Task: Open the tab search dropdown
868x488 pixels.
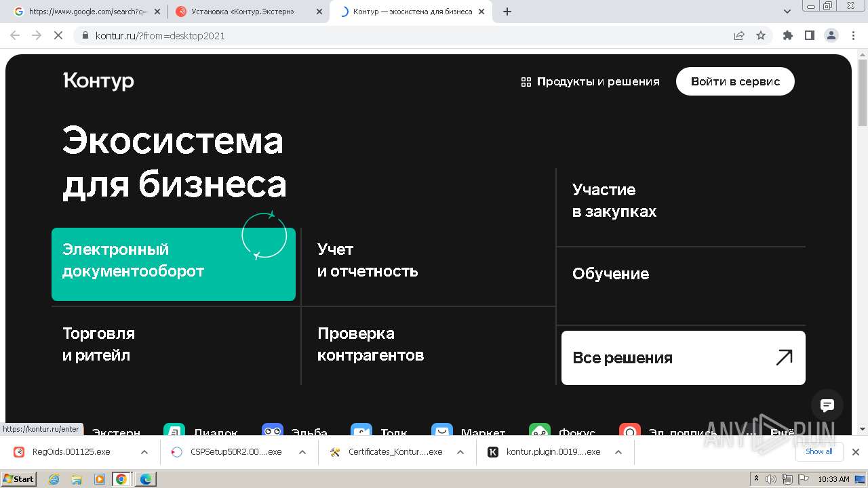Action: [x=787, y=12]
